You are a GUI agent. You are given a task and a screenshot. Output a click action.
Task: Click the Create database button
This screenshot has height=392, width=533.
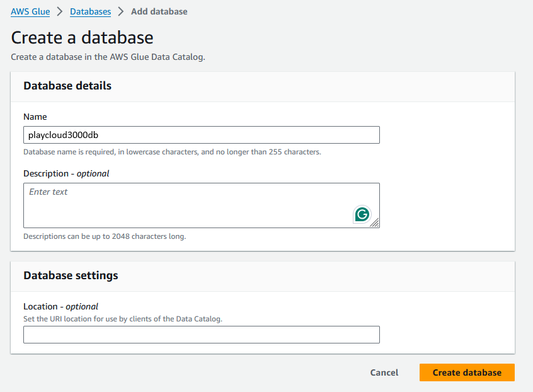(x=467, y=372)
